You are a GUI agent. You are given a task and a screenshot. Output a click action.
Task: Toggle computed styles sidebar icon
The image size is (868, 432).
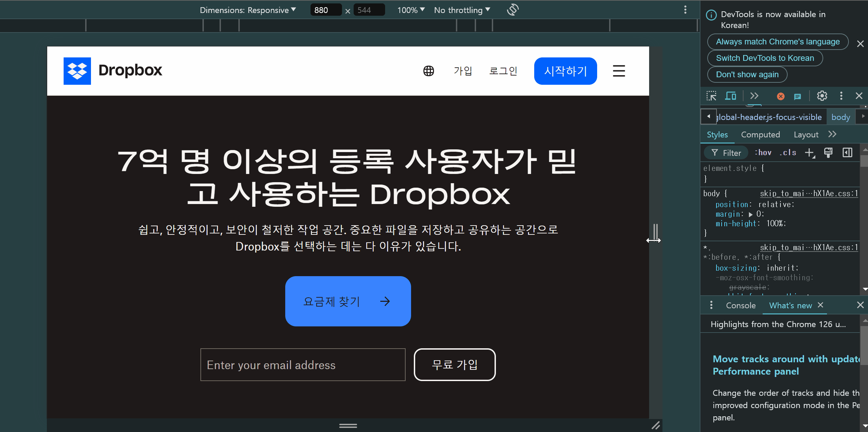tap(847, 152)
